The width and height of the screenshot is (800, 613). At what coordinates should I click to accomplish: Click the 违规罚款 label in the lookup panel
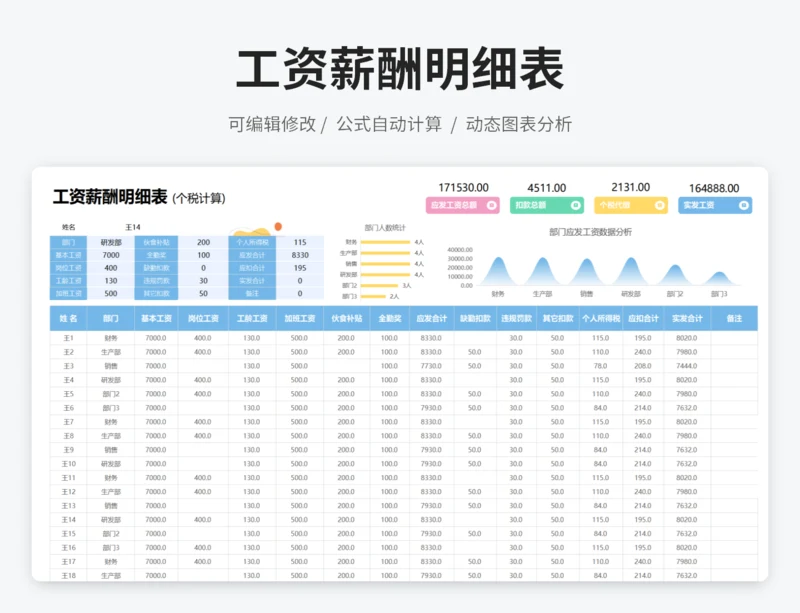pos(156,281)
